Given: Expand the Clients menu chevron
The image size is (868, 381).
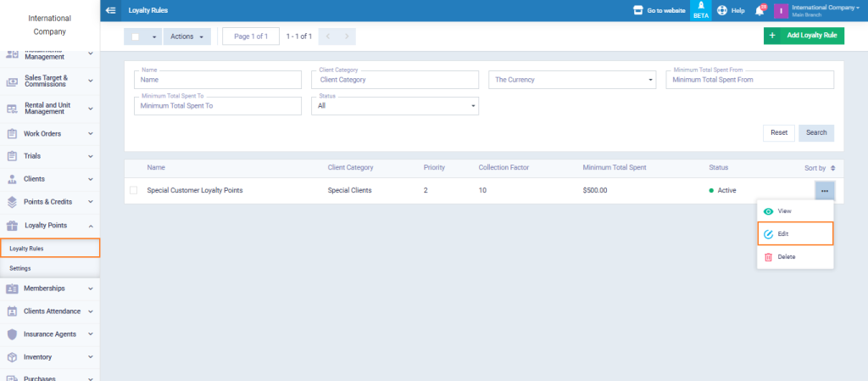Looking at the screenshot, I should point(90,179).
